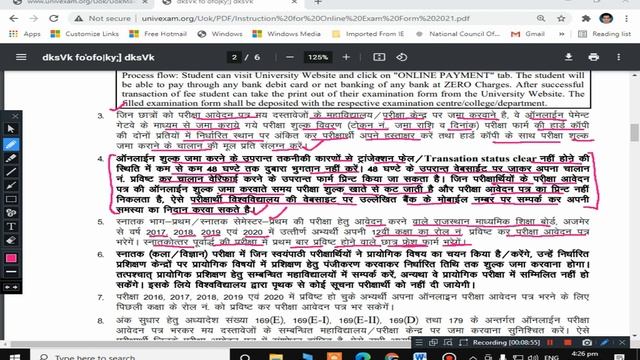Screen dimensions: 640x360
Task: Go forward in the browser
Action: [33, 18]
